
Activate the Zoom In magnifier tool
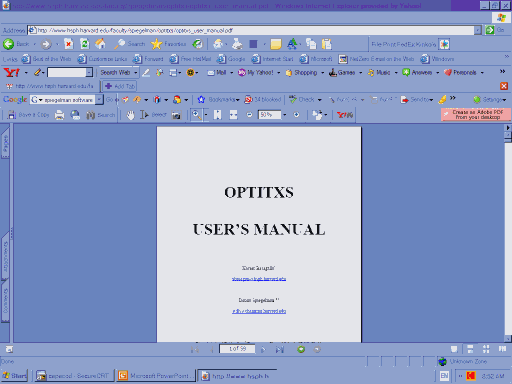(x=196, y=115)
